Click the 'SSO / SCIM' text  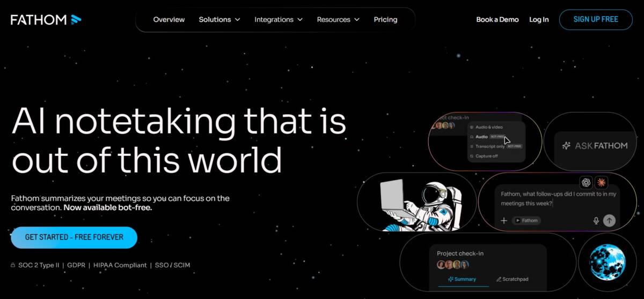click(173, 265)
